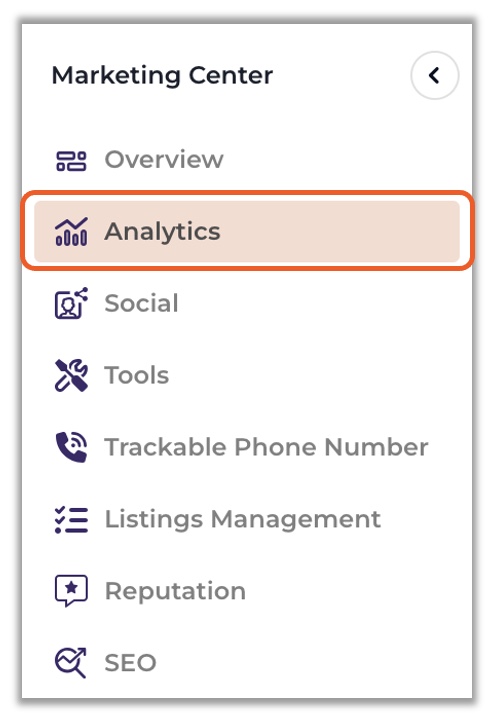Click the Overview dashboard icon
494x724 pixels.
(71, 161)
